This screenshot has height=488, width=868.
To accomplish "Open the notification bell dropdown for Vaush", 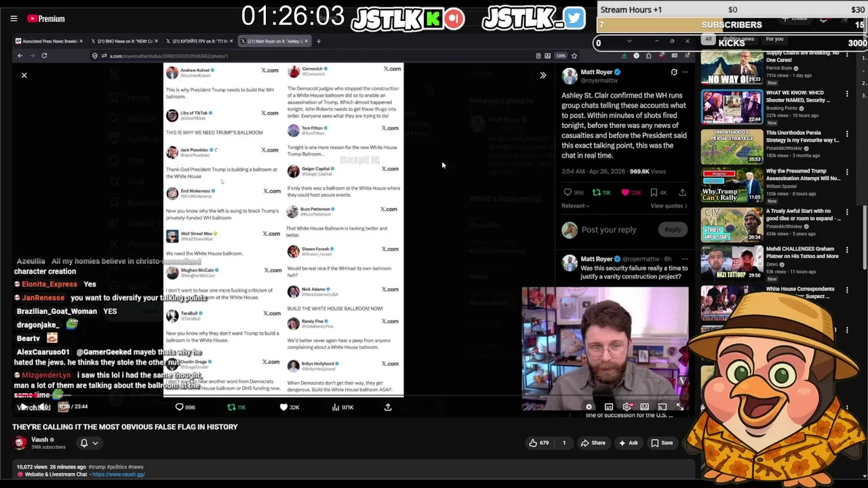I will pos(90,443).
